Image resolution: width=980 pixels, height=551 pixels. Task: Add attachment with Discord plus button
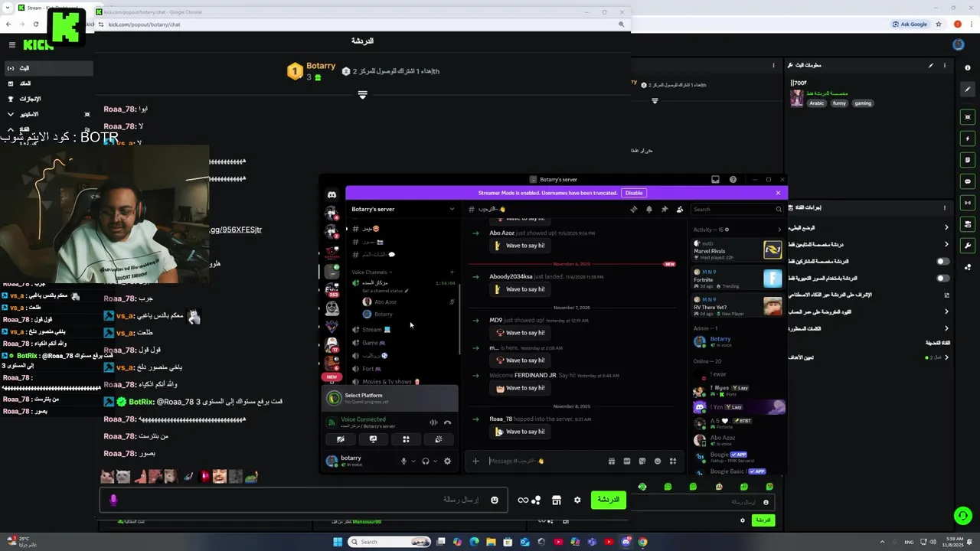click(x=475, y=461)
